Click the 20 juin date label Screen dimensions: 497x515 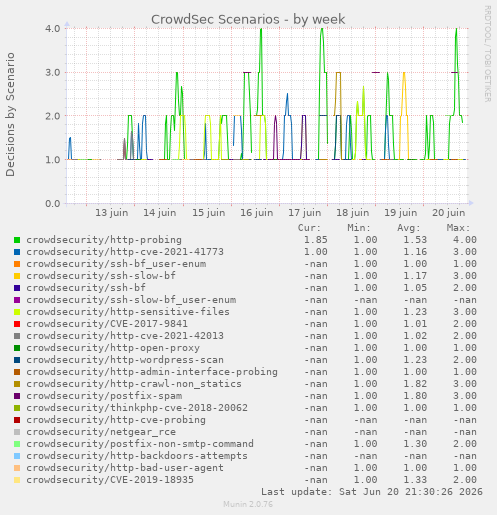449,213
